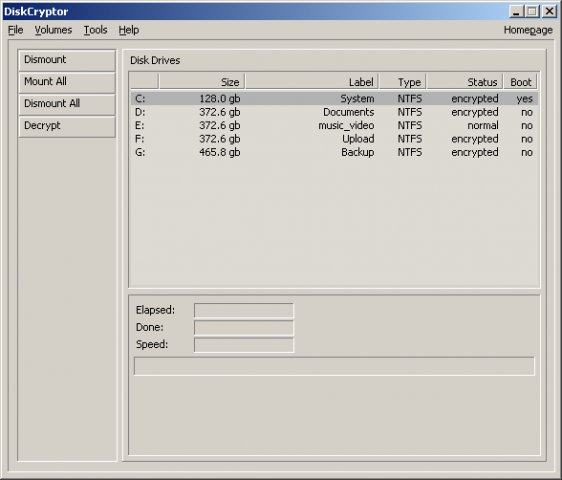562x480 pixels.
Task: Sort drives by the Label column header
Action: pyautogui.click(x=312, y=82)
